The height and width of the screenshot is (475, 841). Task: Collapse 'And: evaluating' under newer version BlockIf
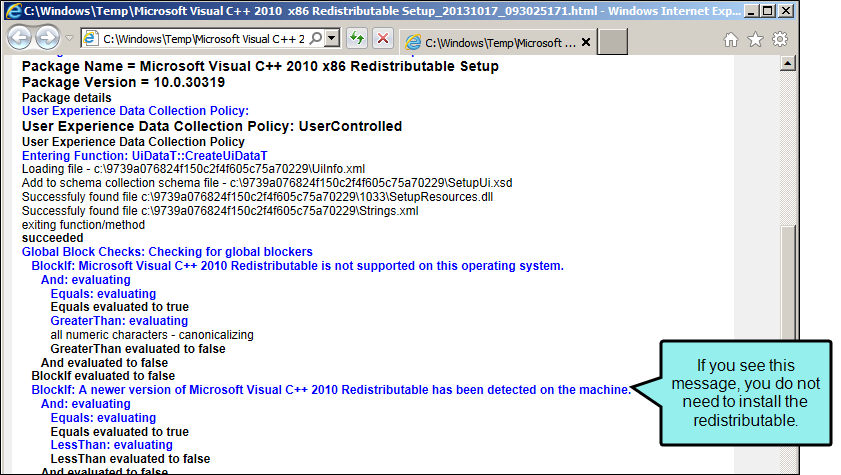(86, 404)
